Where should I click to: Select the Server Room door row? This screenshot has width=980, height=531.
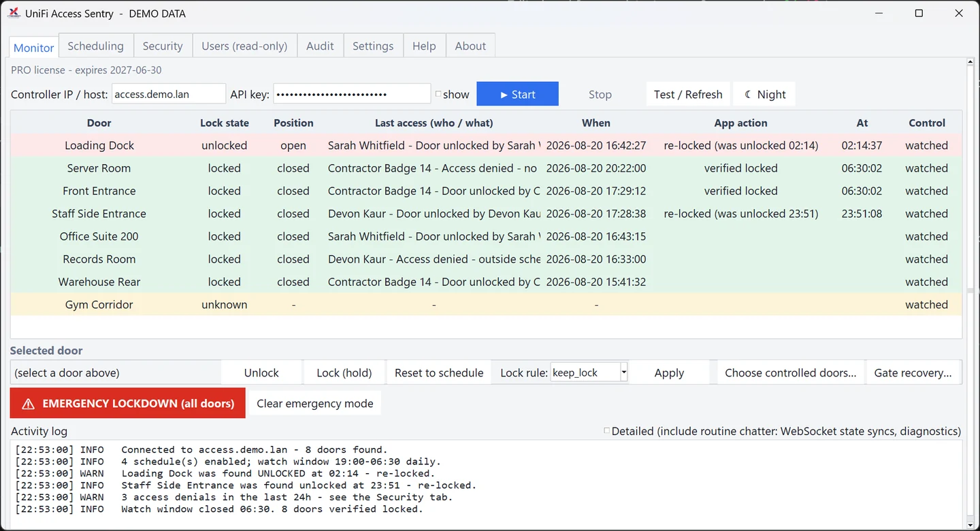click(486, 168)
